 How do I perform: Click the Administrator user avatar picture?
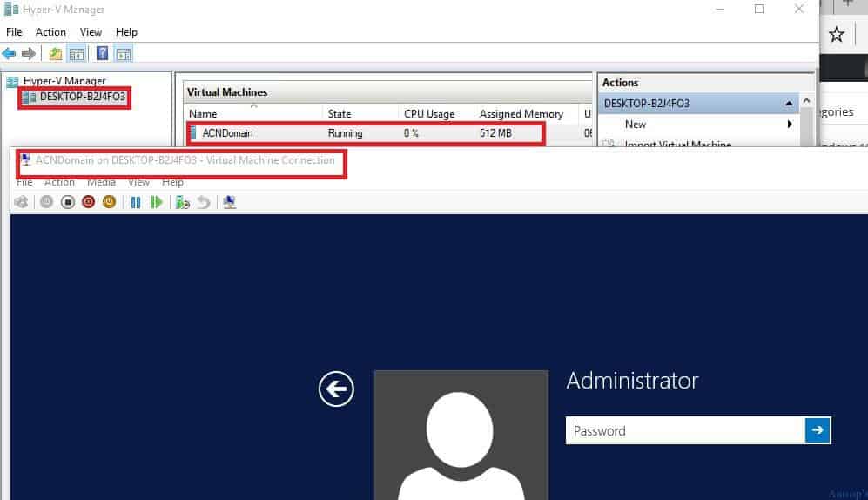(x=461, y=436)
